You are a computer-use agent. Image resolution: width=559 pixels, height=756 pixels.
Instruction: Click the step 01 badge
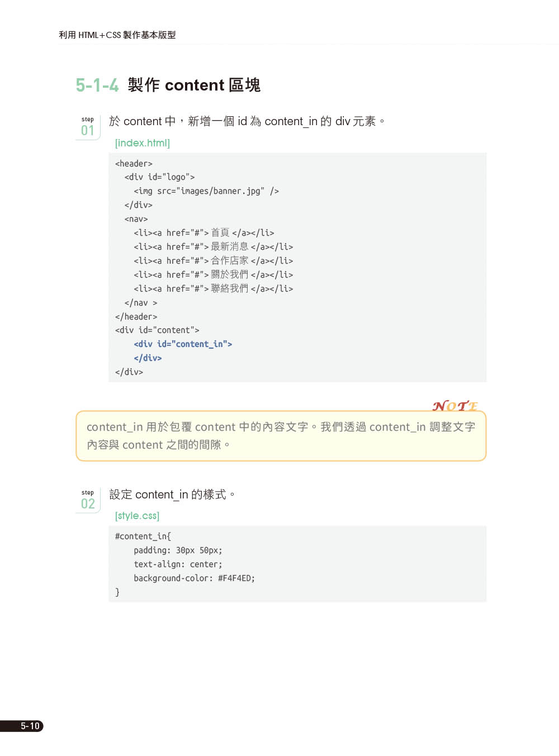pos(88,127)
